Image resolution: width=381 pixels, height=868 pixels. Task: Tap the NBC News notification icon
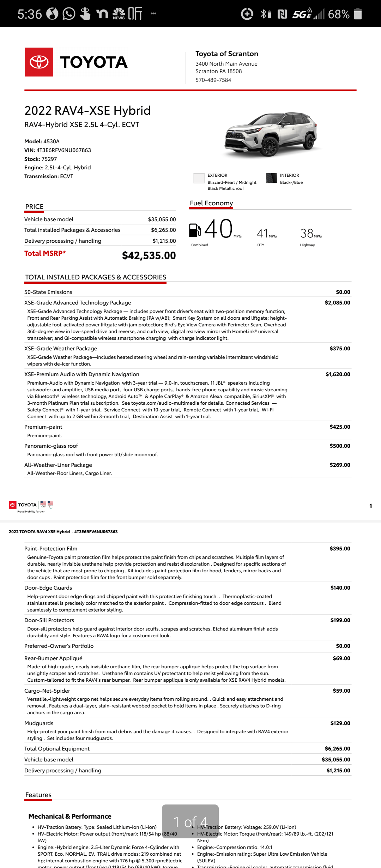point(119,14)
